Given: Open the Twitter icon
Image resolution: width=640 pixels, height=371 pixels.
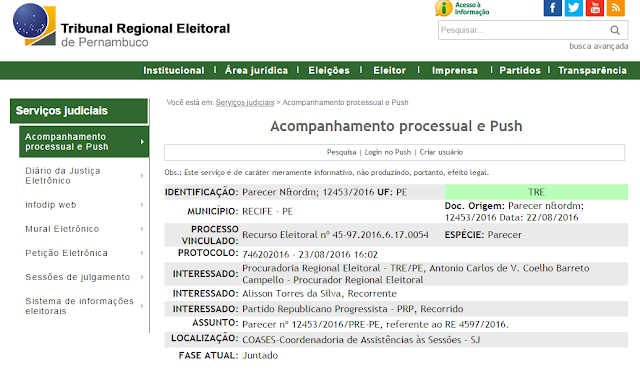Looking at the screenshot, I should click(574, 8).
